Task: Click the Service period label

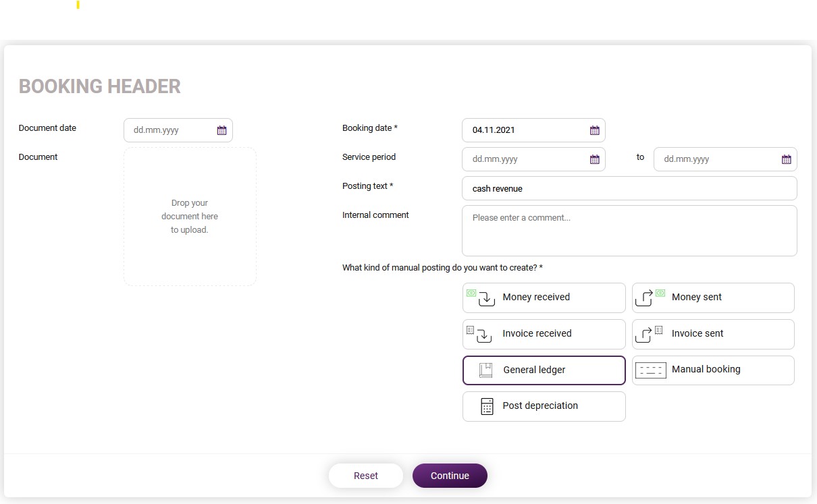Action: point(369,157)
